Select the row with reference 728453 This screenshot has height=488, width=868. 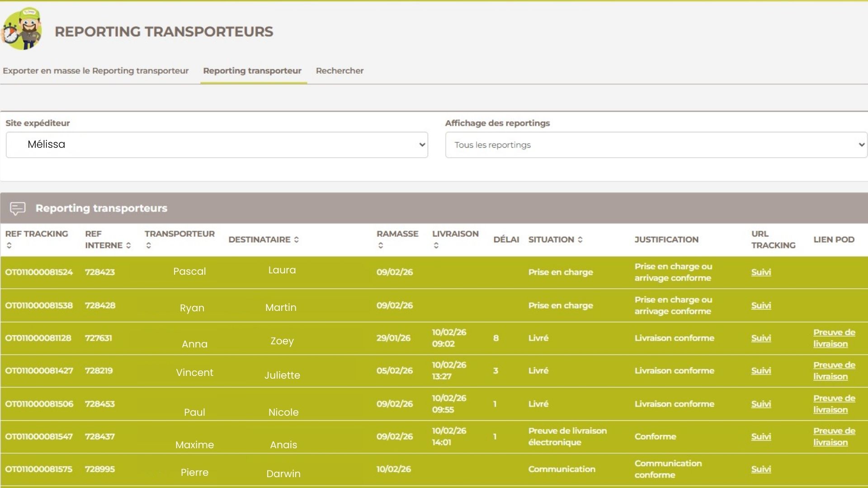pyautogui.click(x=100, y=404)
